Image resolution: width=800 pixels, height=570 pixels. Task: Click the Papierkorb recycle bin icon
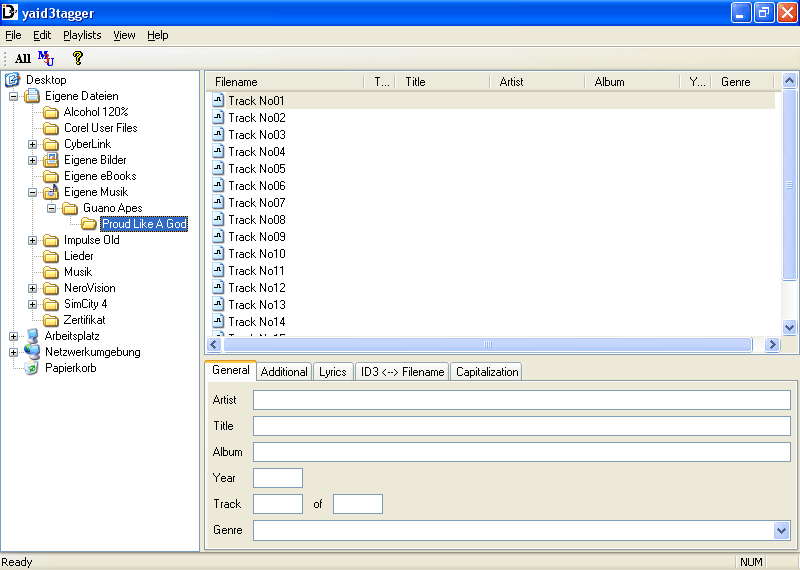click(31, 368)
